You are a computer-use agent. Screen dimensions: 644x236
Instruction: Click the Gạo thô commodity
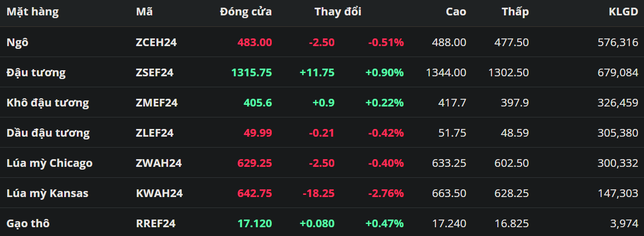click(29, 223)
